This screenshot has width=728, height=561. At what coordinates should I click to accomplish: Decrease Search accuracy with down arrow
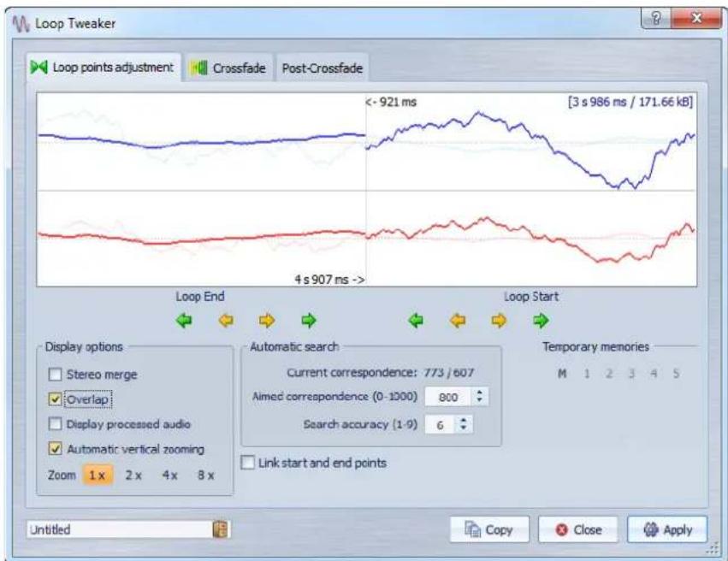point(463,428)
